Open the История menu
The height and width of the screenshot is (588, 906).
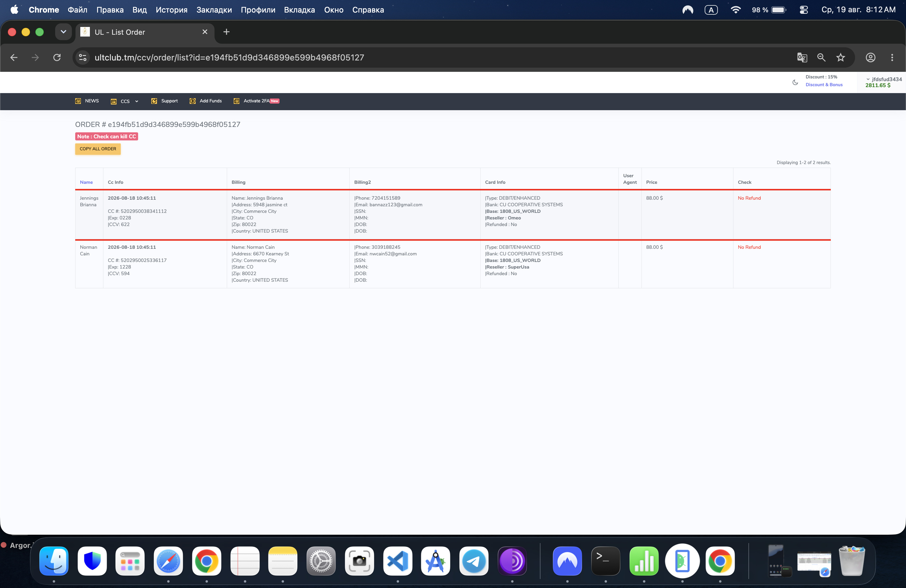click(x=172, y=10)
